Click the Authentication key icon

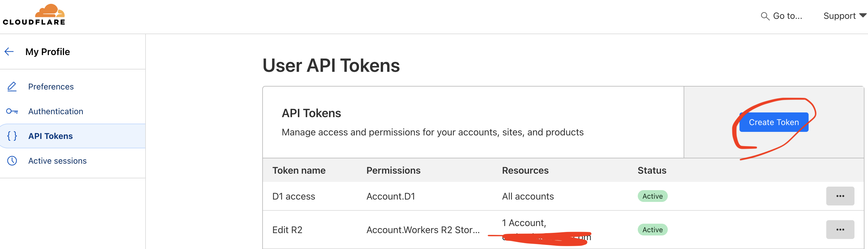pyautogui.click(x=12, y=111)
